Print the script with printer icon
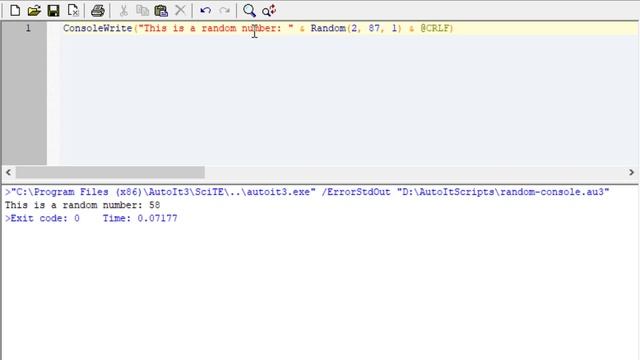This screenshot has height=360, width=640. [x=98, y=10]
